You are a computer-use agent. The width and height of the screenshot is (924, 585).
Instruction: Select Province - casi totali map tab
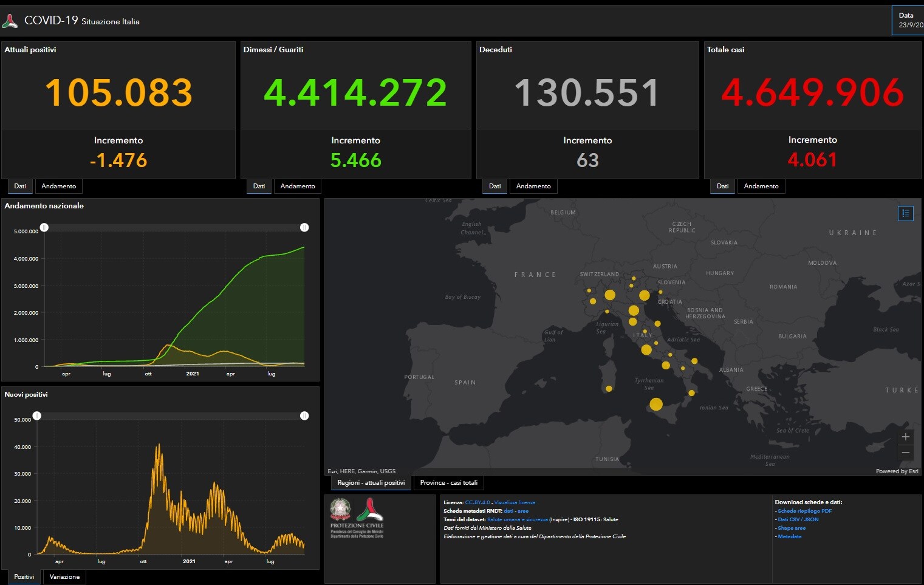(x=448, y=483)
